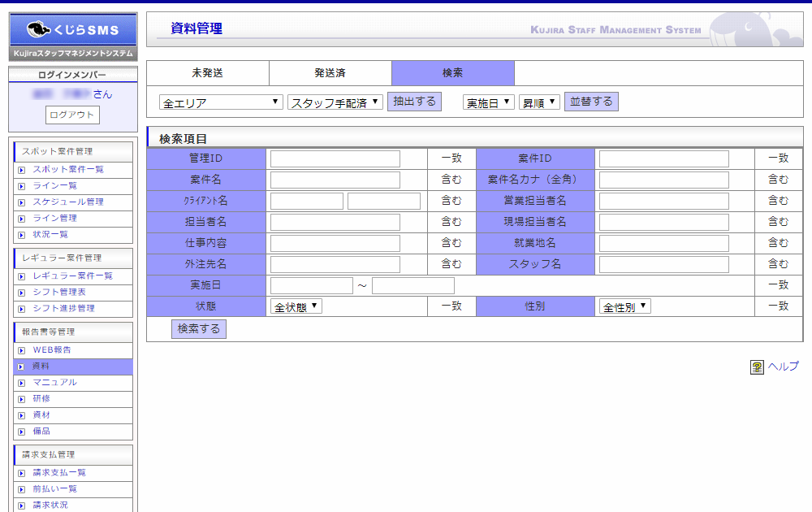Click arrow icon beside 前払い一覧
The image size is (812, 512).
point(22,489)
